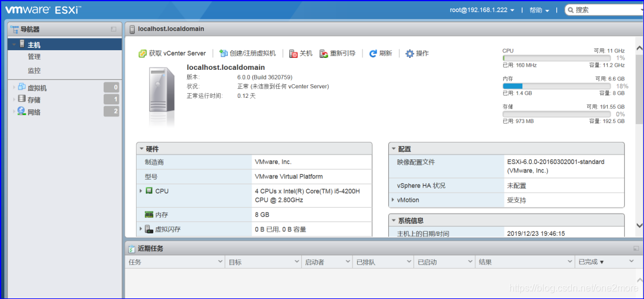Expand the CPU hardware row
The height and width of the screenshot is (299, 644).
click(141, 191)
